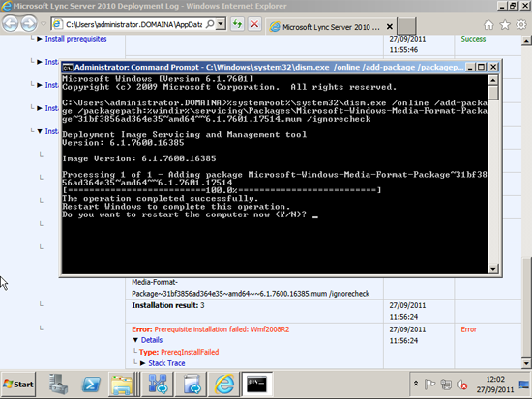532x399 pixels.
Task: Click the refresh page button
Action: 238,24
